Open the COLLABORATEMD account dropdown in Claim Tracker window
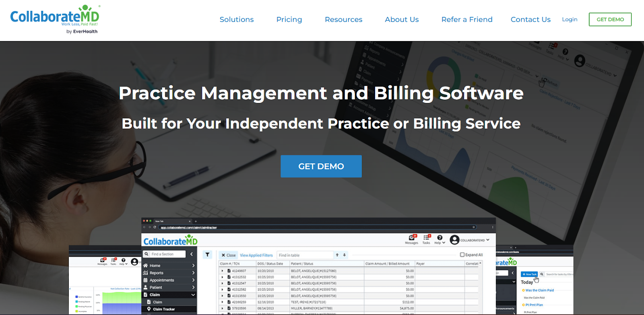644x315 pixels. [x=475, y=240]
